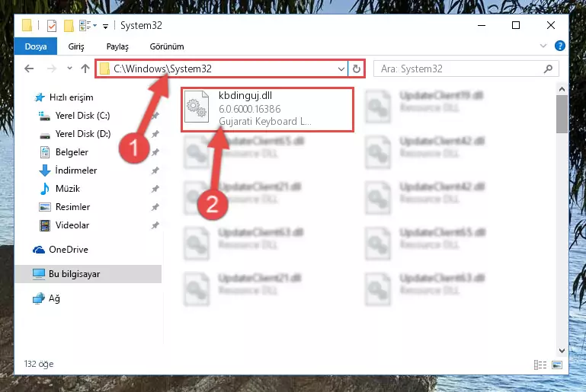Click the version text 6.0.6000.16386
Viewport: 586px width, 392px height.
(250, 109)
